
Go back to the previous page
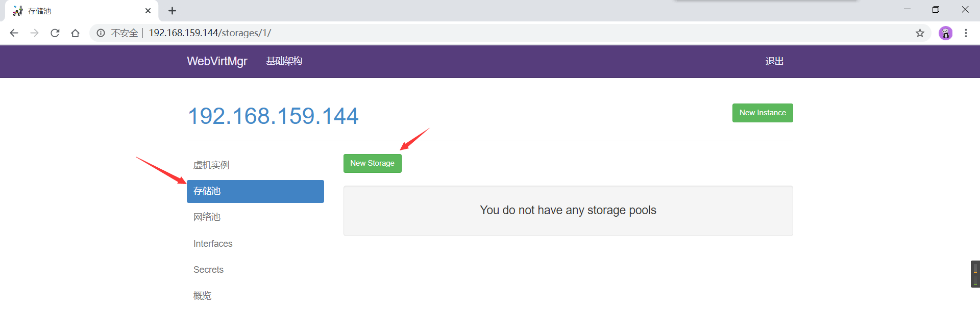14,33
